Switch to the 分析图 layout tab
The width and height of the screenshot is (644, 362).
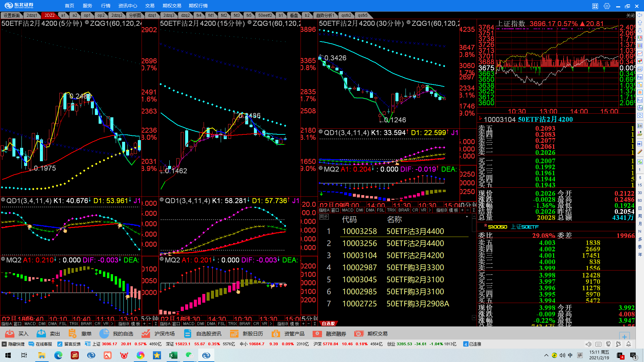135,15
